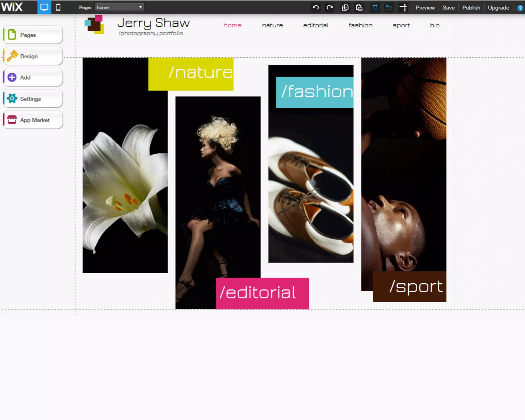The height and width of the screenshot is (420, 525).
Task: Open the Page dropdown showing home
Action: (x=119, y=7)
